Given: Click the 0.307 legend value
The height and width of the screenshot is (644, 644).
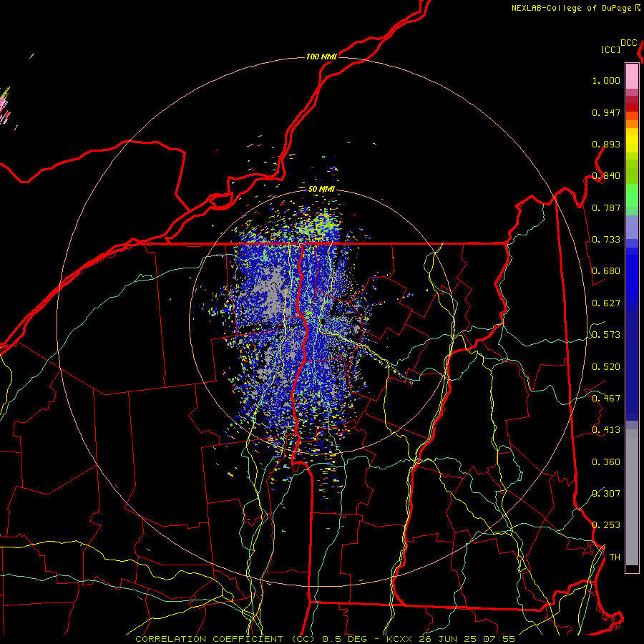Looking at the screenshot, I should (x=606, y=493).
